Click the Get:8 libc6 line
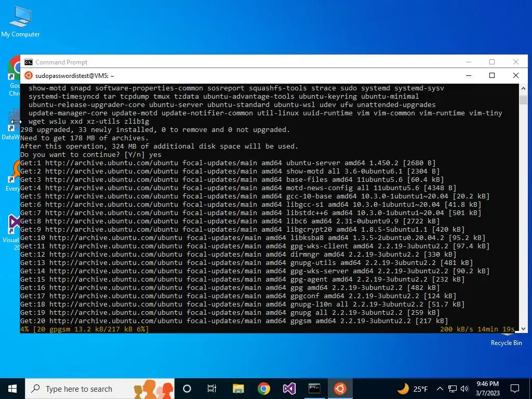 (x=230, y=221)
